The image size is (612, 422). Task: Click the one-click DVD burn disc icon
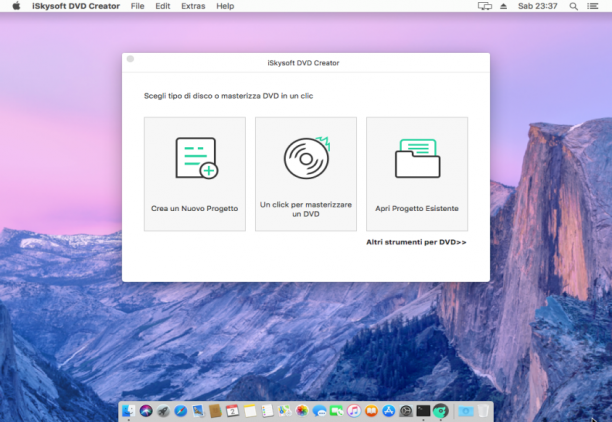tap(307, 158)
